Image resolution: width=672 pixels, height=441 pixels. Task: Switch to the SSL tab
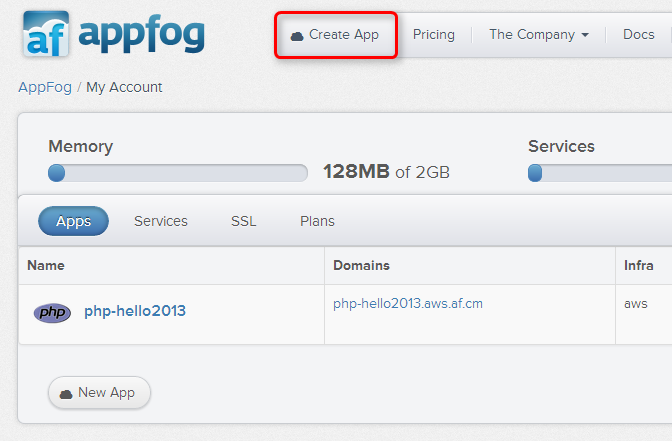click(x=243, y=221)
